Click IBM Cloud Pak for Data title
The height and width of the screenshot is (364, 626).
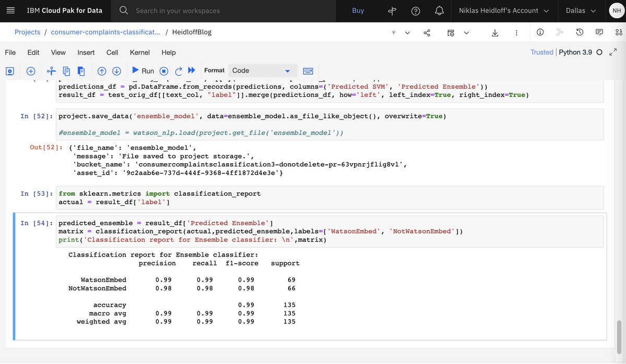point(65,10)
